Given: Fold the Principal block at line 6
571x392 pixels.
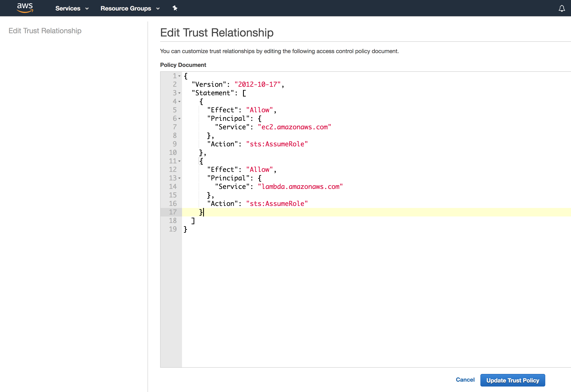Looking at the screenshot, I should (x=179, y=119).
